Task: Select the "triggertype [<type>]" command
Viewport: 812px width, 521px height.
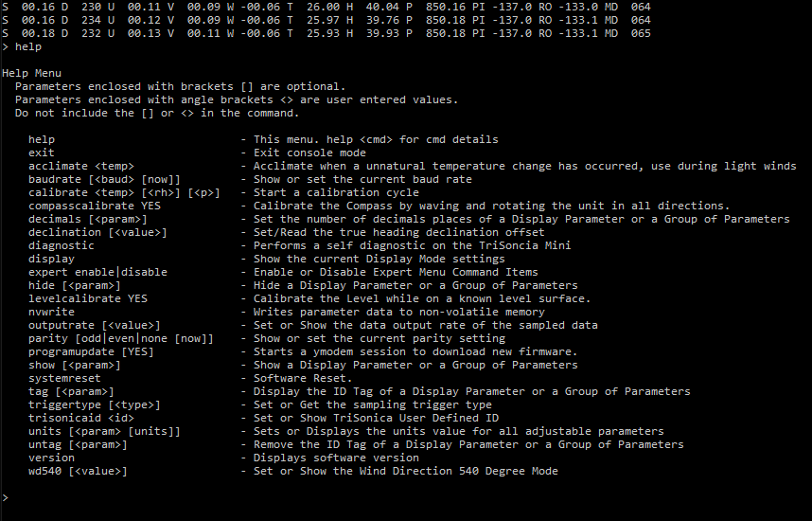Action: (95, 404)
